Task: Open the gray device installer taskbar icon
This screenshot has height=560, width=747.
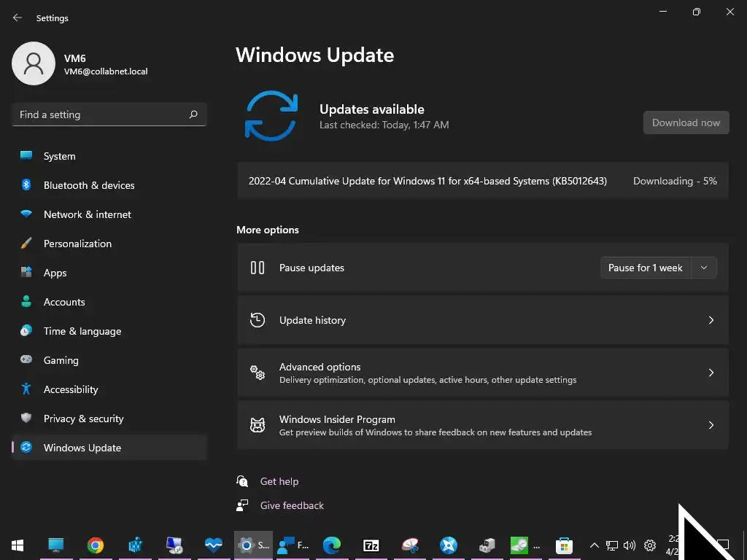Action: 487,545
